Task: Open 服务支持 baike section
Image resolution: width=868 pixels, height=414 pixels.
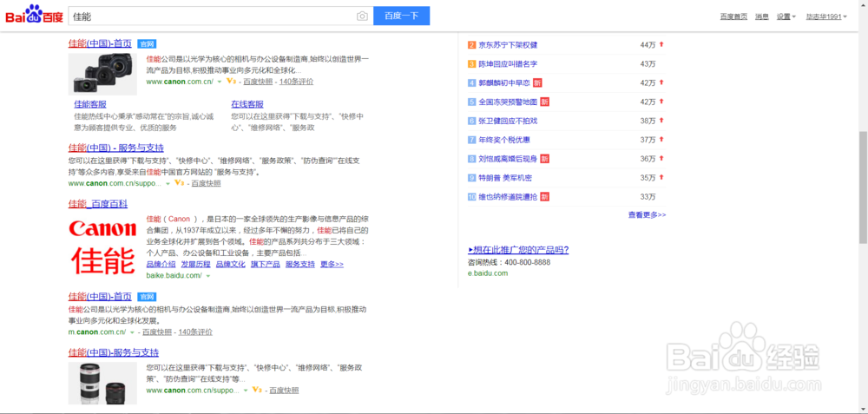Action: 300,264
